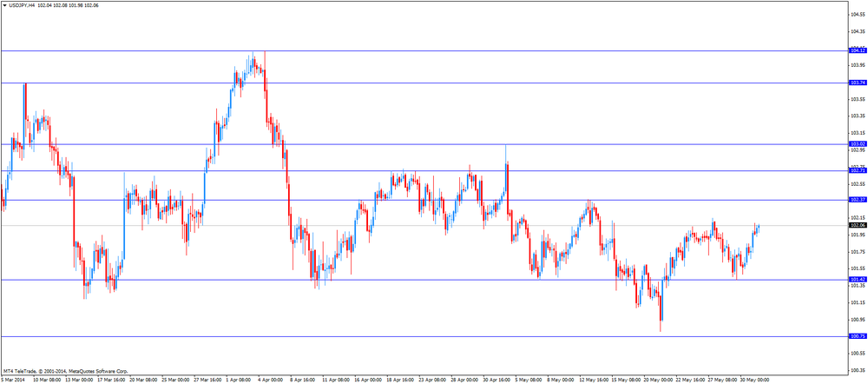Select the 103.02 horizontal line price label
868x384 pixels.
point(858,144)
